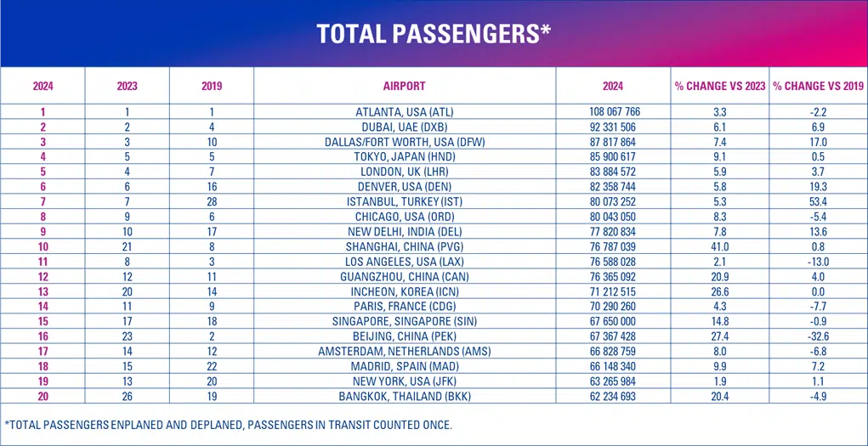This screenshot has width=868, height=446.
Task: Select the SINGAPORE, SINGAPORE (SIN) cell
Action: [x=405, y=321]
